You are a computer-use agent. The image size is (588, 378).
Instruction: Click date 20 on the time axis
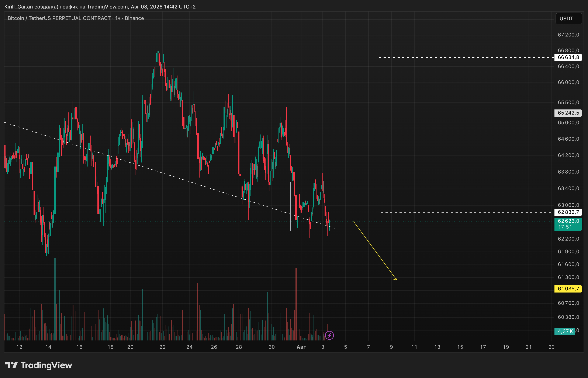point(130,347)
